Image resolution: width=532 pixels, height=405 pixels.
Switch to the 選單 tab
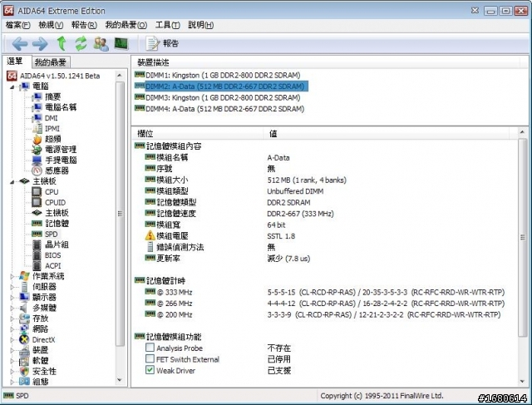tap(15, 61)
